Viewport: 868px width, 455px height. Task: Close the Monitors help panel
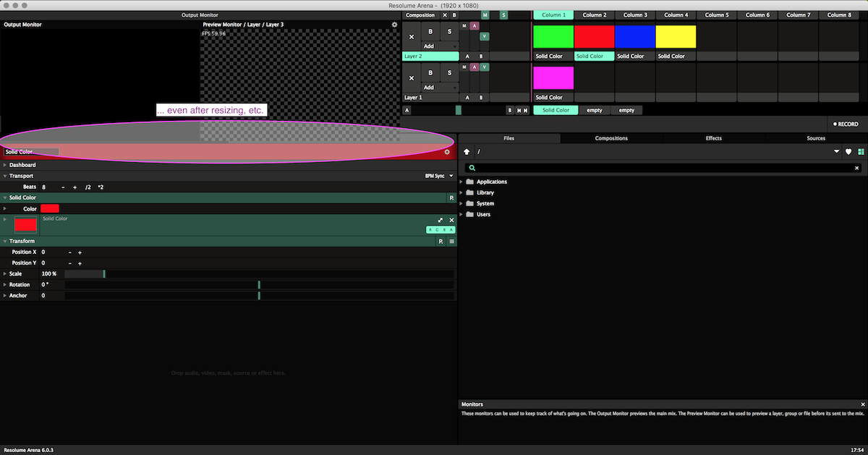tap(862, 404)
